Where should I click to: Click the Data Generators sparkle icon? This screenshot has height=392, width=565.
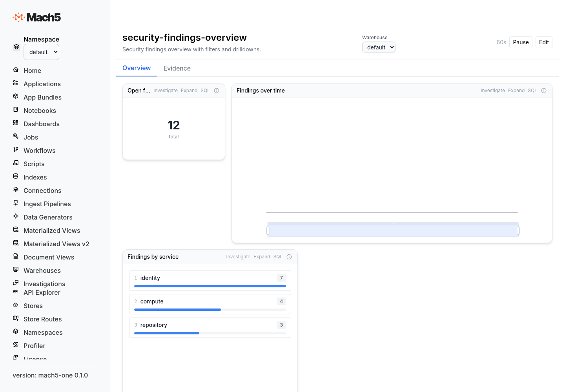coord(16,216)
